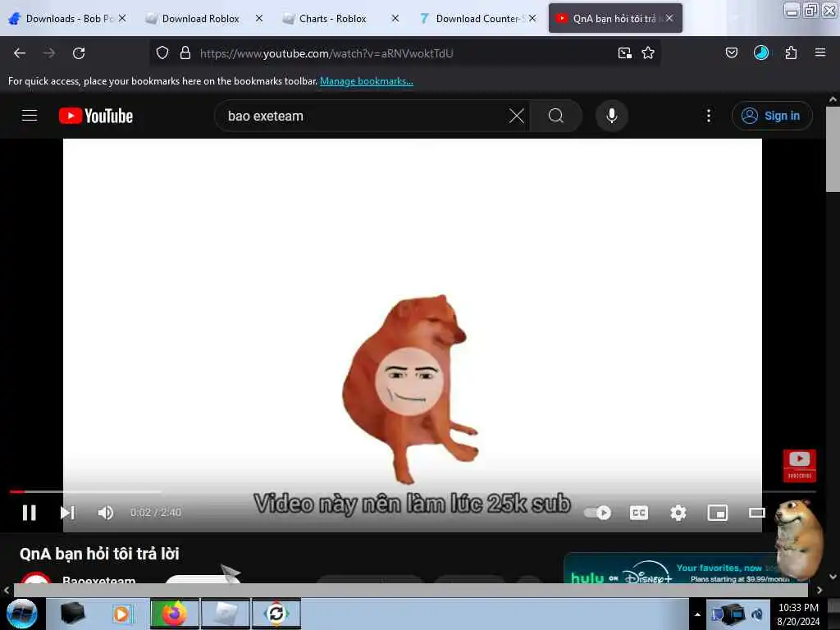Toggle closed captions in the player
Screen dimensions: 840x630
point(638,513)
